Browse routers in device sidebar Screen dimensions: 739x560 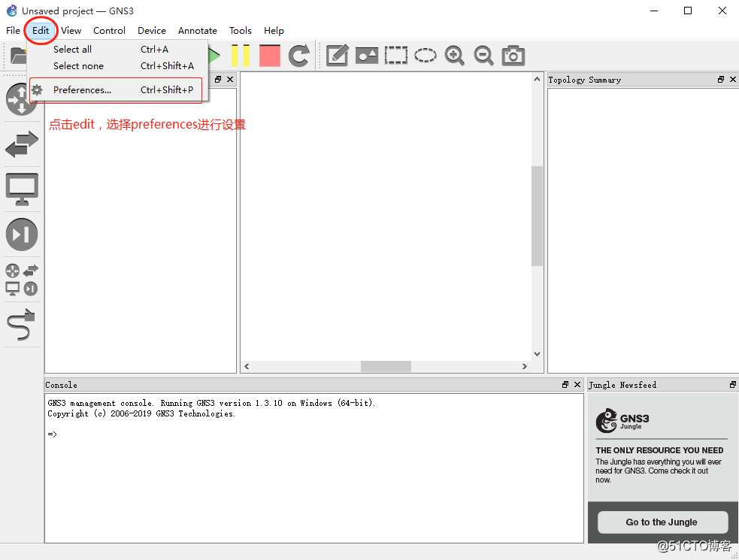point(21,100)
